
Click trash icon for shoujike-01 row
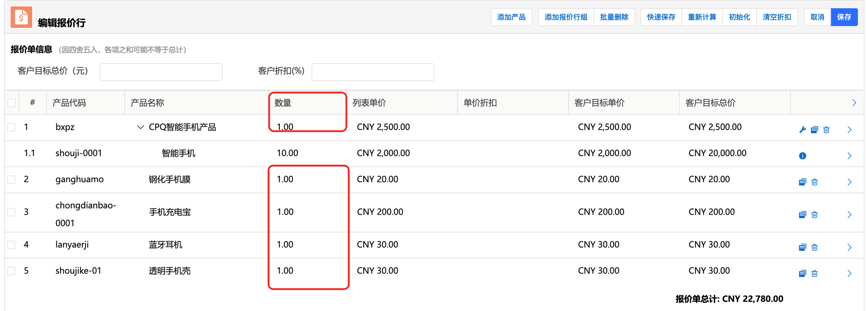pyautogui.click(x=815, y=273)
